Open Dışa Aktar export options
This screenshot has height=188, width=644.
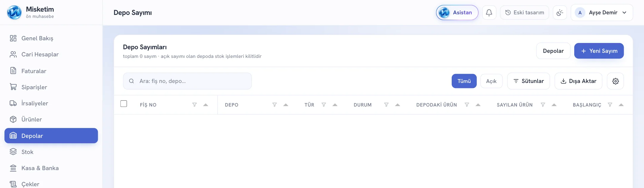(x=578, y=81)
